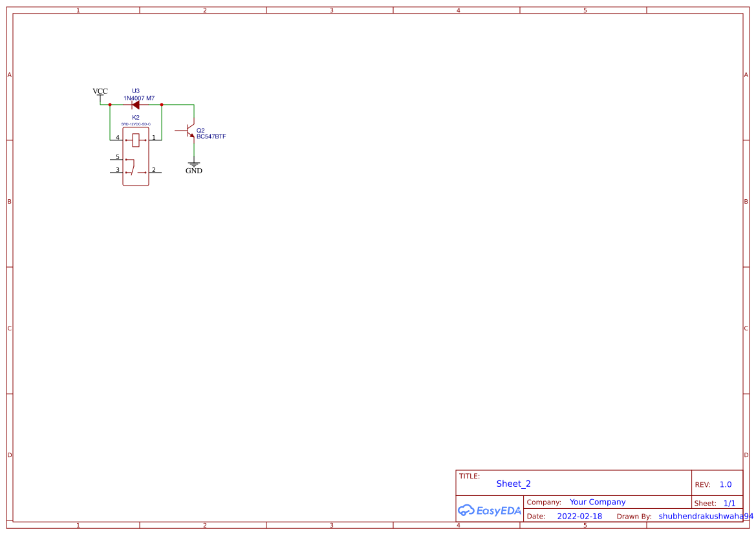Click the junction dot right of the diode
This screenshot has height=536, width=756.
[x=162, y=104]
